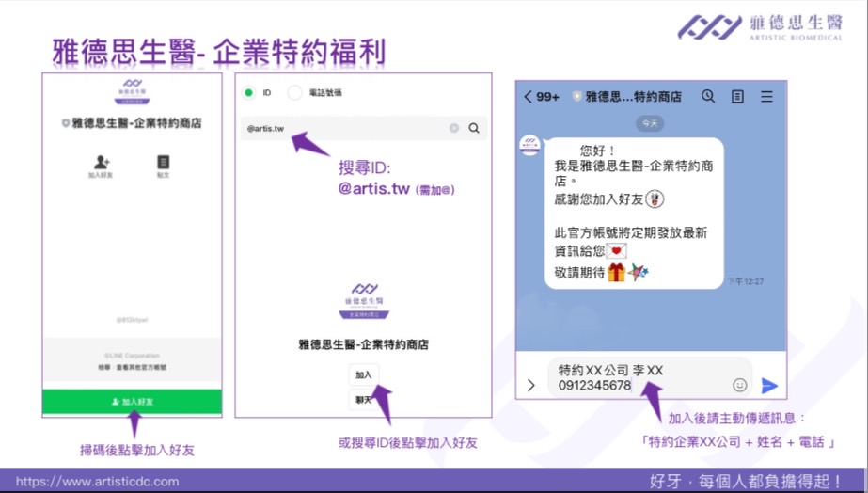Screen dimensions: 868x493
Task: Click profile logo in left phone screen
Action: click(132, 91)
